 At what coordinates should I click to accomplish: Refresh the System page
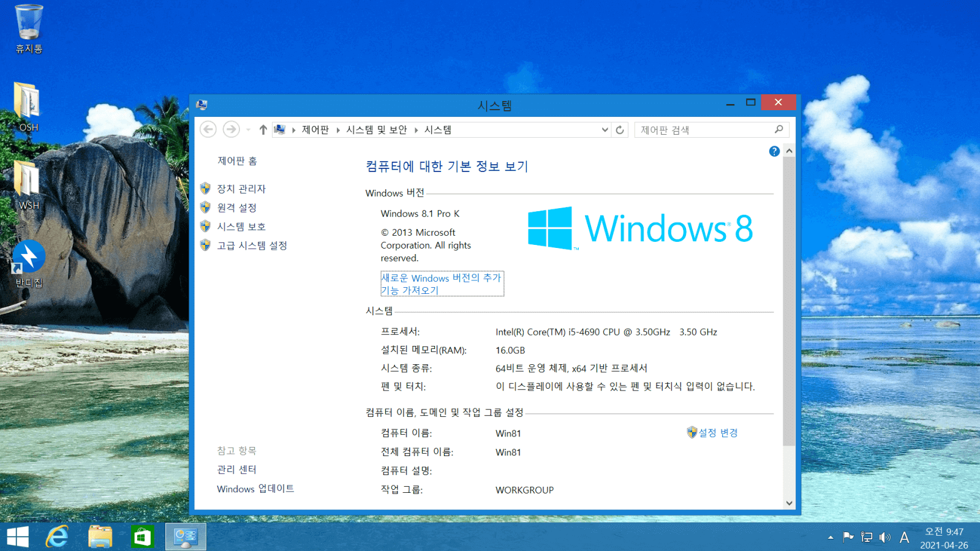click(620, 130)
